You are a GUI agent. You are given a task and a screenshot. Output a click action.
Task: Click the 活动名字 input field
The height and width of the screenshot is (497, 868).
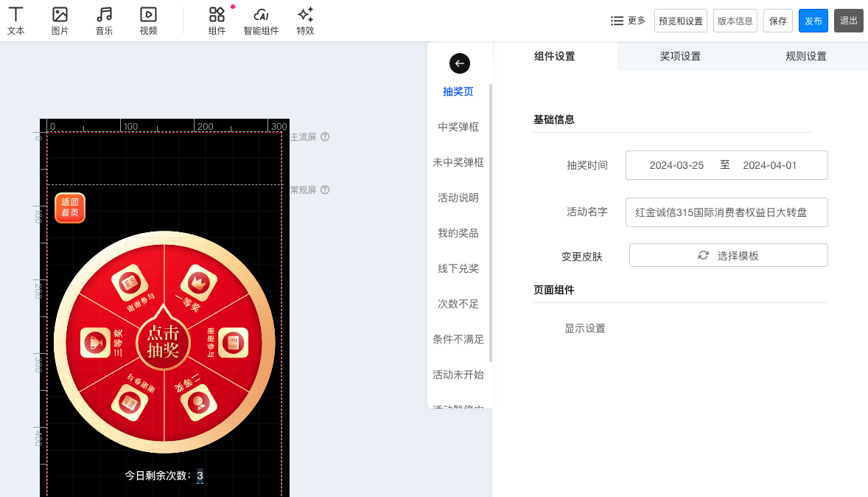[727, 212]
